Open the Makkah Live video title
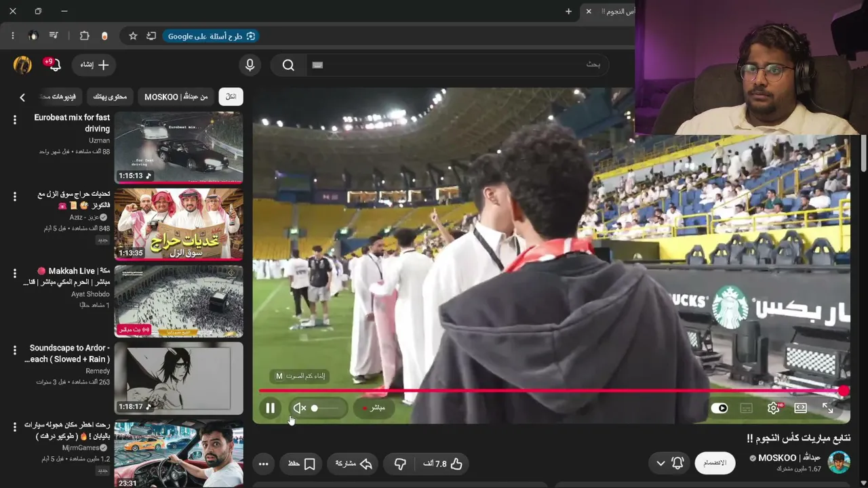The image size is (868, 488). pyautogui.click(x=66, y=276)
